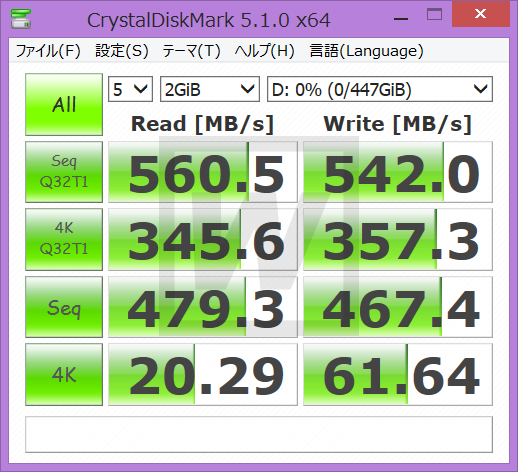Start the Seq Q32T1 benchmark test

(64, 172)
